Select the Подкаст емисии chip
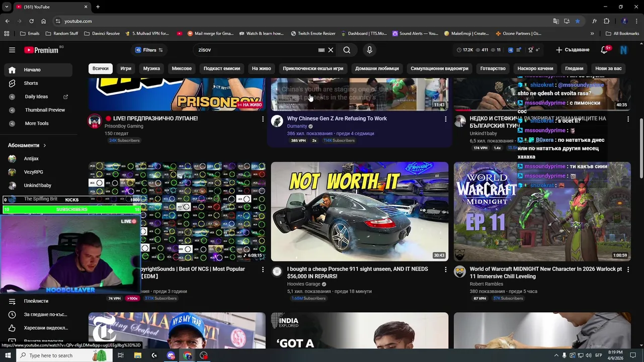 (222, 68)
